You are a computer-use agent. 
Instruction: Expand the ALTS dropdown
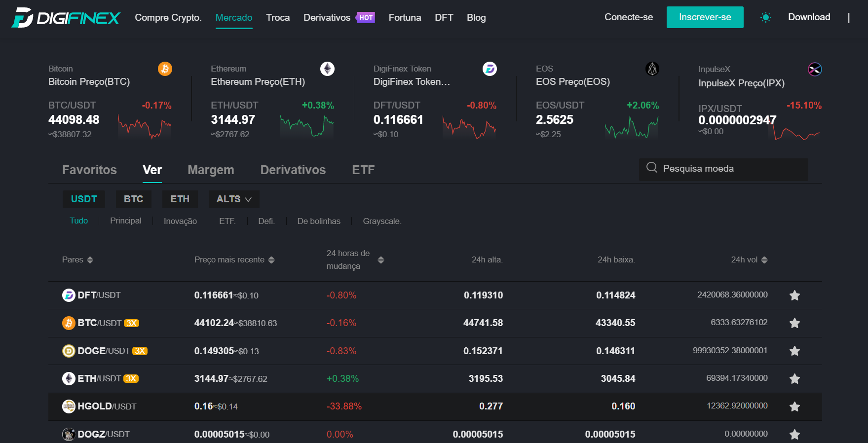[x=234, y=199]
